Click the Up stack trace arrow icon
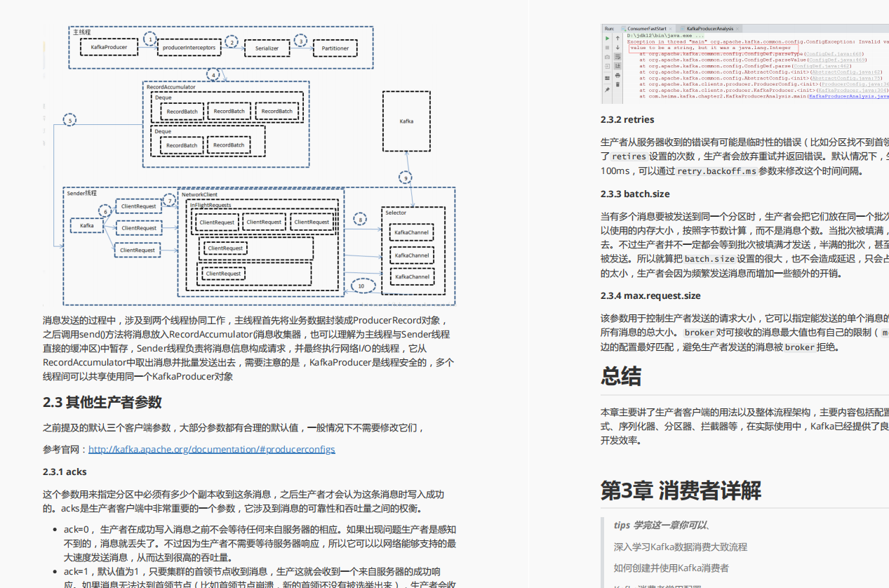Image resolution: width=889 pixels, height=588 pixels. (617, 38)
